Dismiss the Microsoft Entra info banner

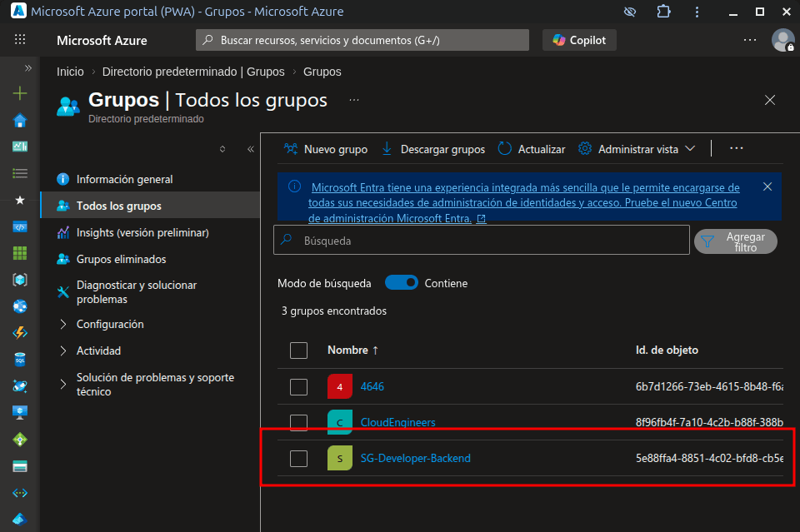tap(767, 187)
